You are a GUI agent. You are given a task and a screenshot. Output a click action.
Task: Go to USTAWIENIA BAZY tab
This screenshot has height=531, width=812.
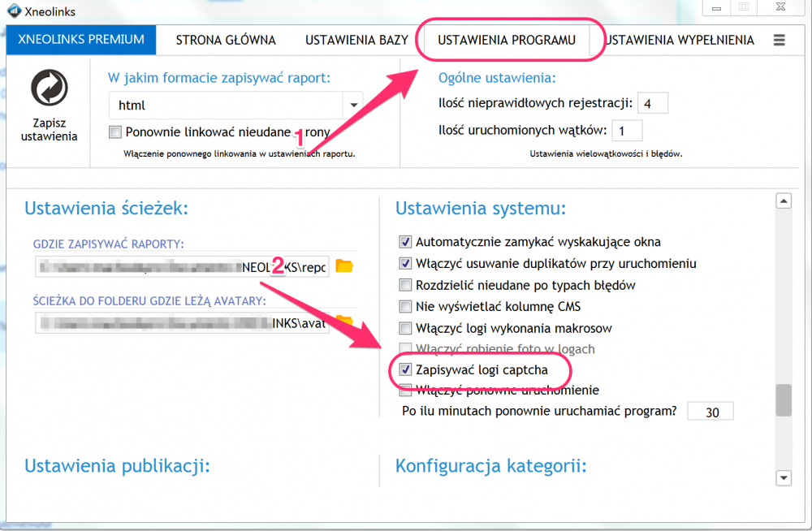356,41
